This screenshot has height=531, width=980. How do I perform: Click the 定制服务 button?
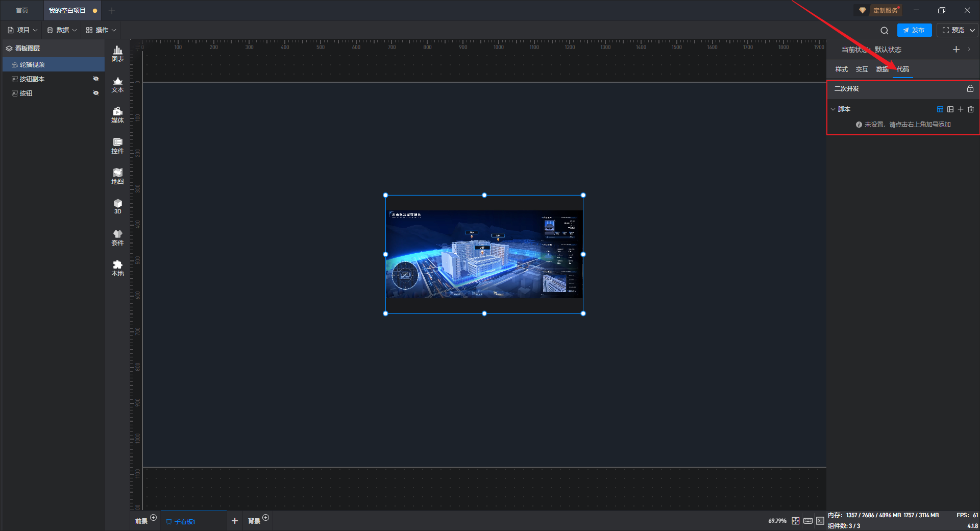[880, 10]
